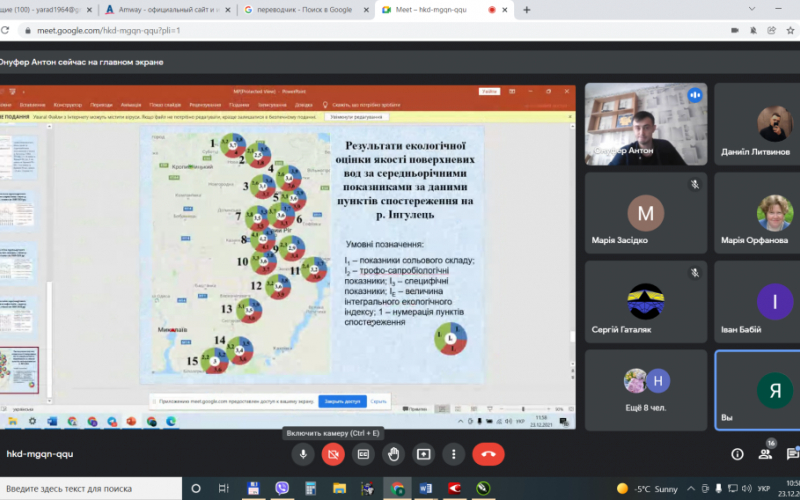Open the meeting chat panel icon
This screenshot has width=800, height=500.
coord(793,454)
